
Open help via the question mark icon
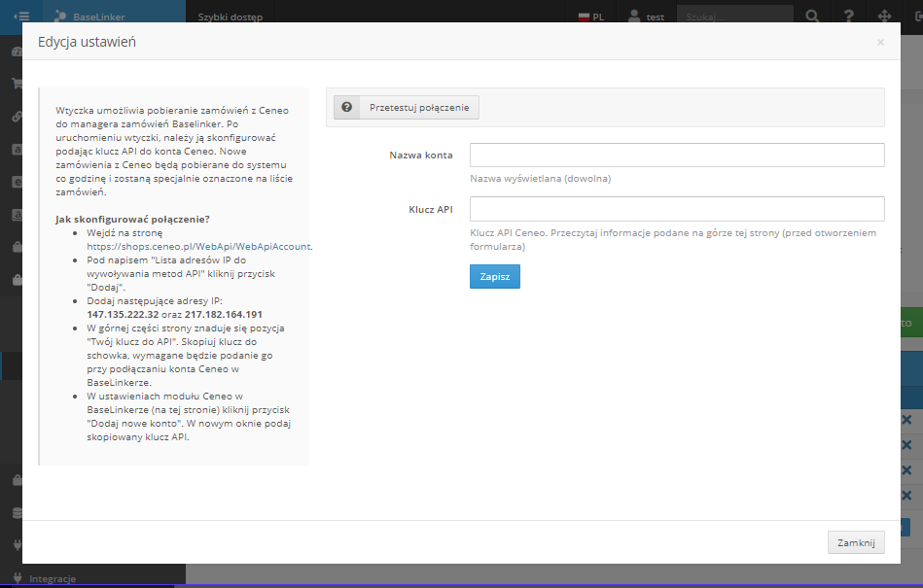click(x=848, y=17)
